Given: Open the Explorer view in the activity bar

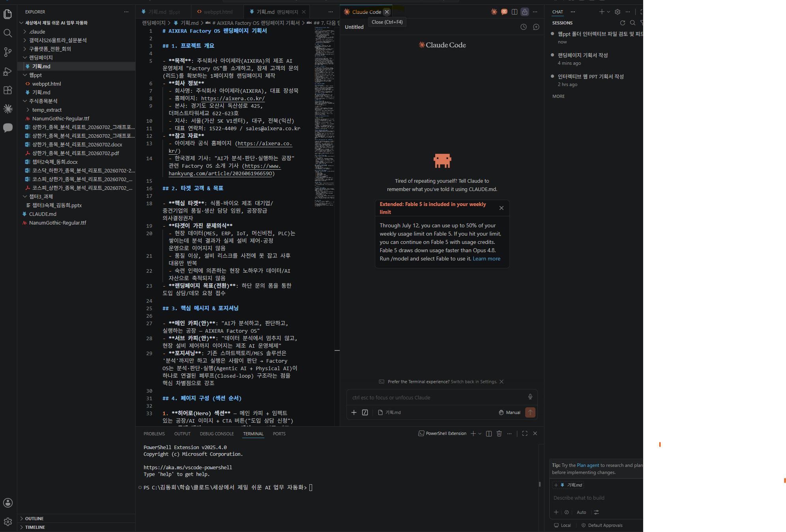Looking at the screenshot, I should 7,15.
